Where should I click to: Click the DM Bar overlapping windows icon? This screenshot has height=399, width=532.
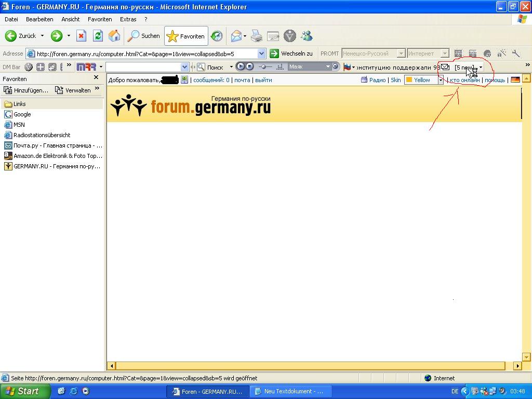click(x=52, y=67)
